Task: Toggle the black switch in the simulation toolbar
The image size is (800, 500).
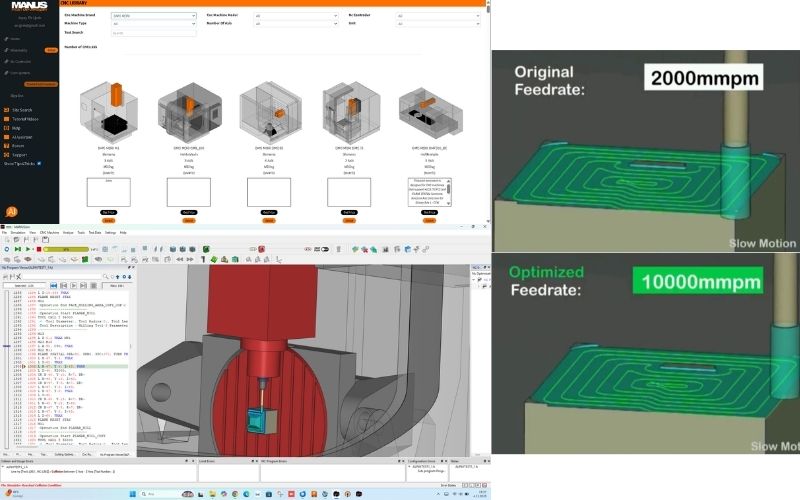Action: point(324,249)
